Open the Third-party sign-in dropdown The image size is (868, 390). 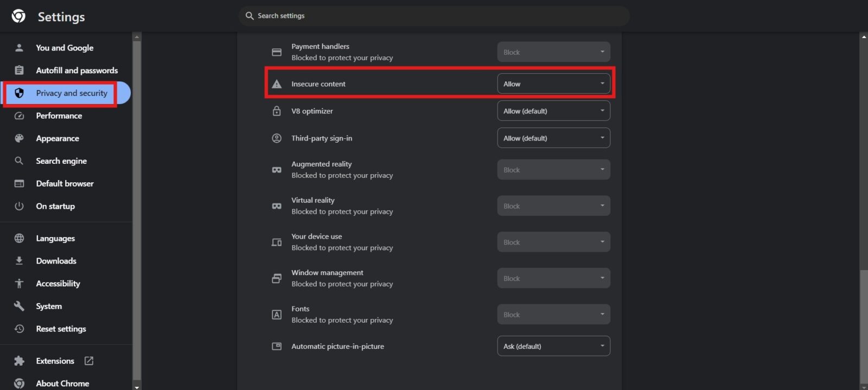click(553, 138)
